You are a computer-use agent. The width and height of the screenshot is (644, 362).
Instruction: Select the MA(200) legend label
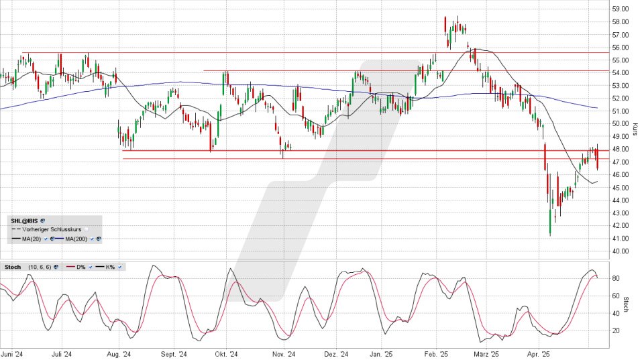(x=76, y=239)
